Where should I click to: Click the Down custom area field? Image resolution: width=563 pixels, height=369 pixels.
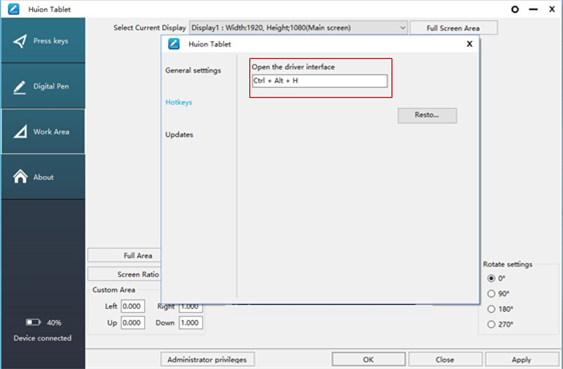coord(191,322)
